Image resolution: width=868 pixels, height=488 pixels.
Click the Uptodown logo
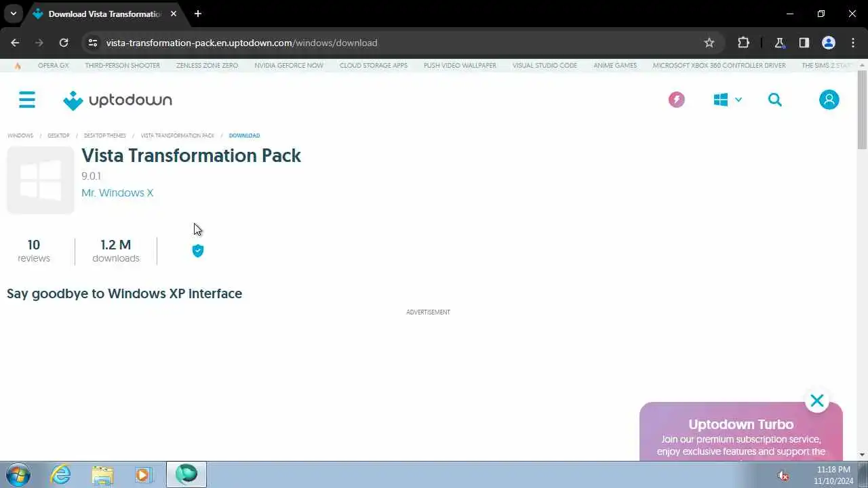pos(117,100)
